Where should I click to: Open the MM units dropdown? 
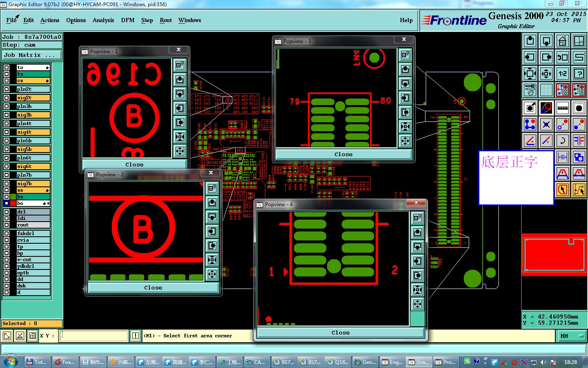(572, 336)
